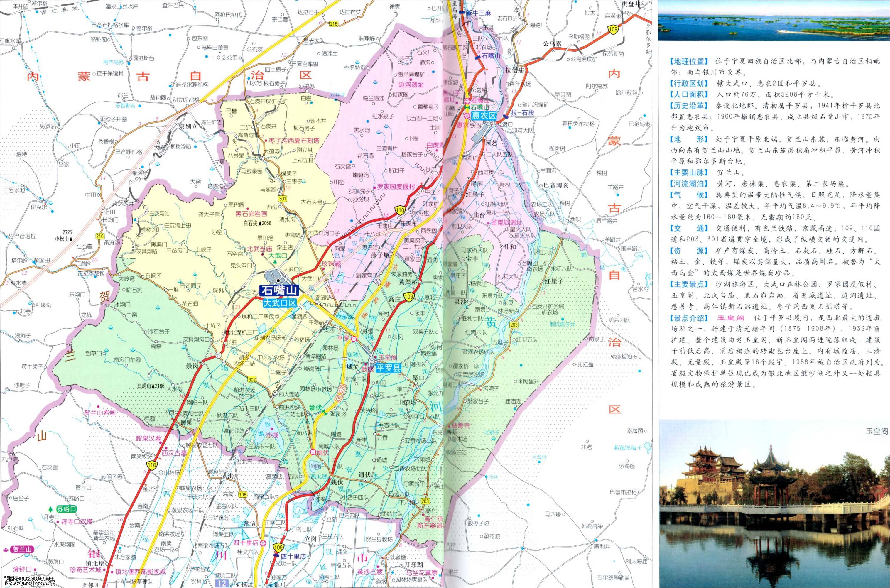
Task: Open the lake panorama photo at the top right
Action: point(774,20)
